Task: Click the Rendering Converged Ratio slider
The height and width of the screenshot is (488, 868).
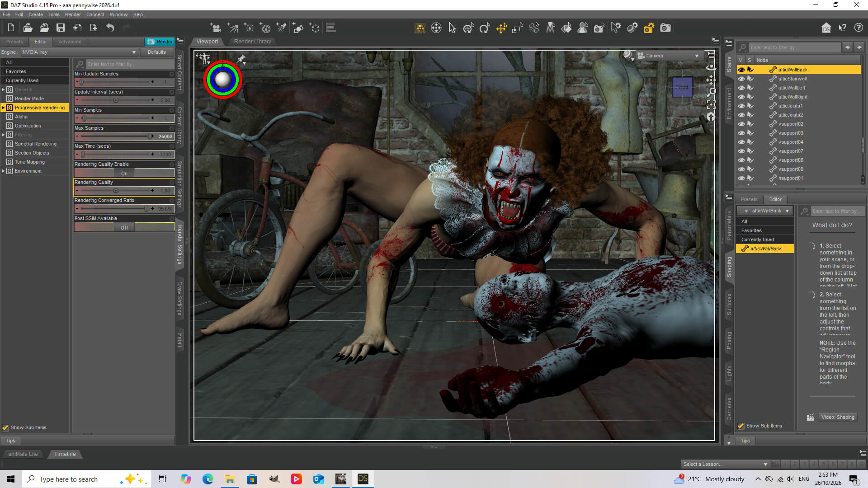Action: tap(116, 208)
